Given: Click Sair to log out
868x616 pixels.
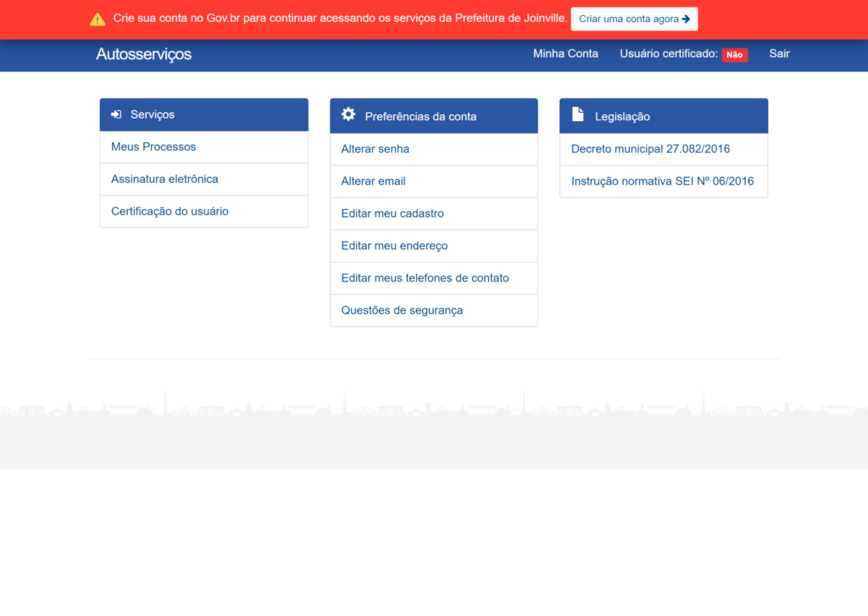Looking at the screenshot, I should tap(779, 53).
